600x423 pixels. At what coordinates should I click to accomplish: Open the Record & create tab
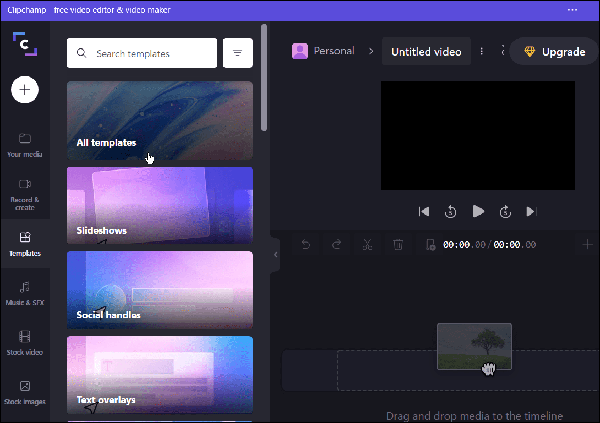[x=25, y=194]
